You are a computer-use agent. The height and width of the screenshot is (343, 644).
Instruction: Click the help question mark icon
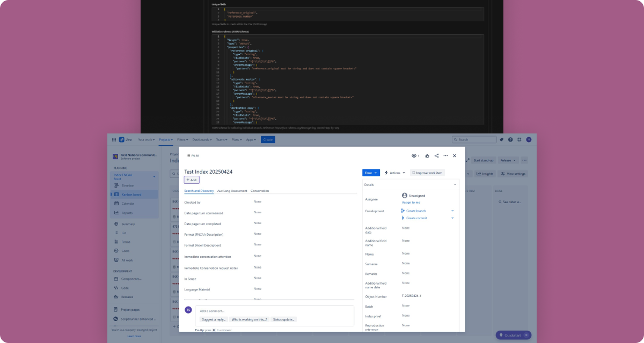(510, 139)
